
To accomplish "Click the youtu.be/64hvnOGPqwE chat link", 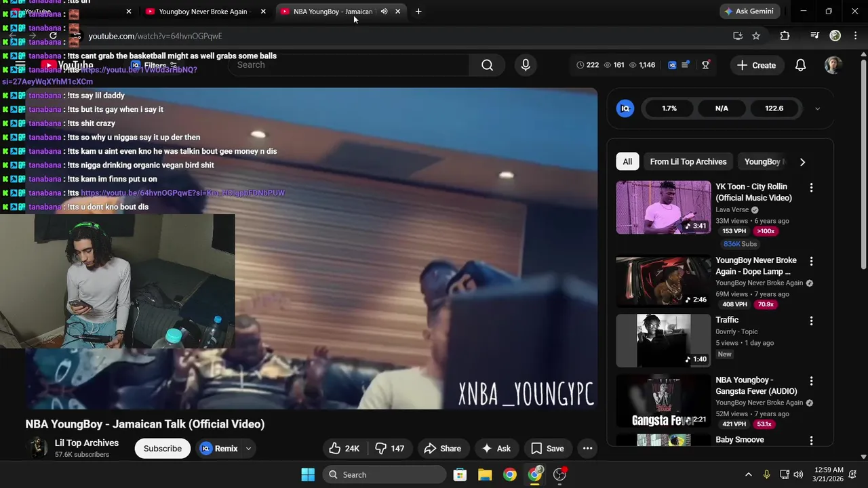I will [x=183, y=193].
